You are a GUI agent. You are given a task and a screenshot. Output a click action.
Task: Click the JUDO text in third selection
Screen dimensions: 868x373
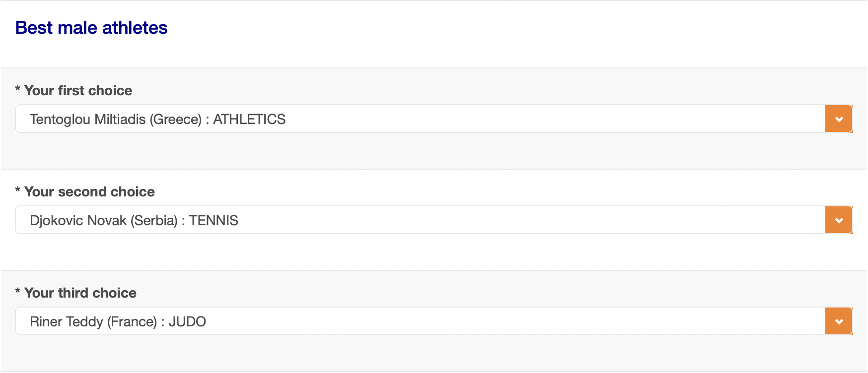click(187, 322)
